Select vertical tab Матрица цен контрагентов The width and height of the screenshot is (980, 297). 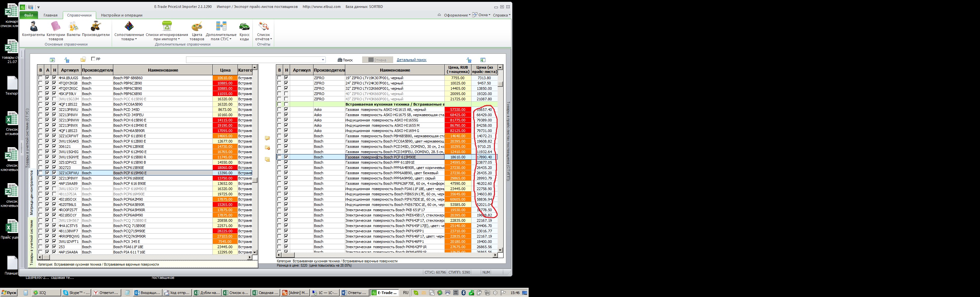(x=32, y=193)
